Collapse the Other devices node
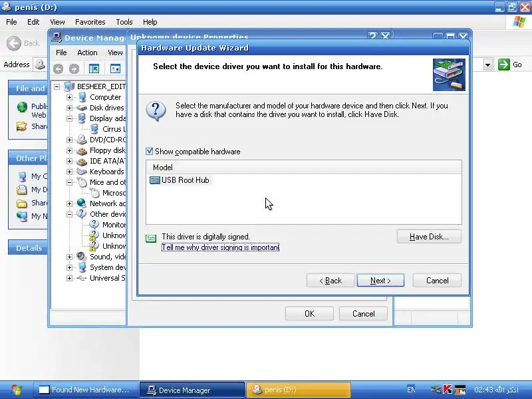The image size is (532, 399). click(x=70, y=214)
